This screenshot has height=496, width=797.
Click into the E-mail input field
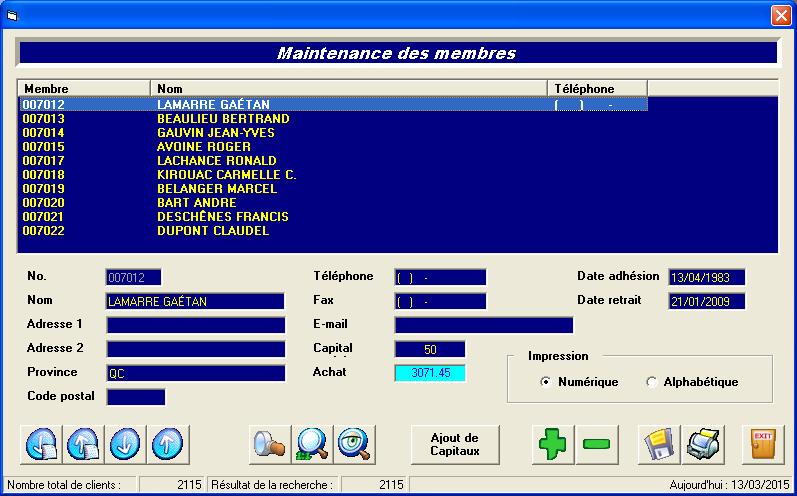click(x=484, y=325)
